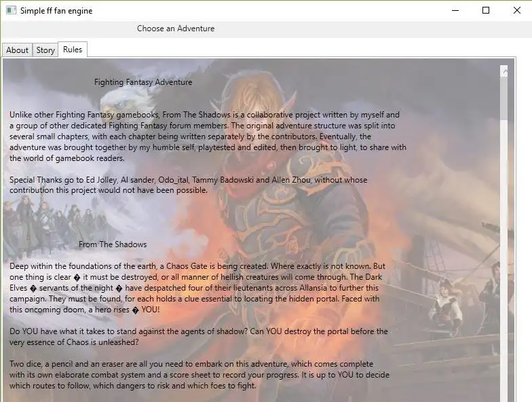Maximize the Simple ff fan engine window

tap(486, 11)
